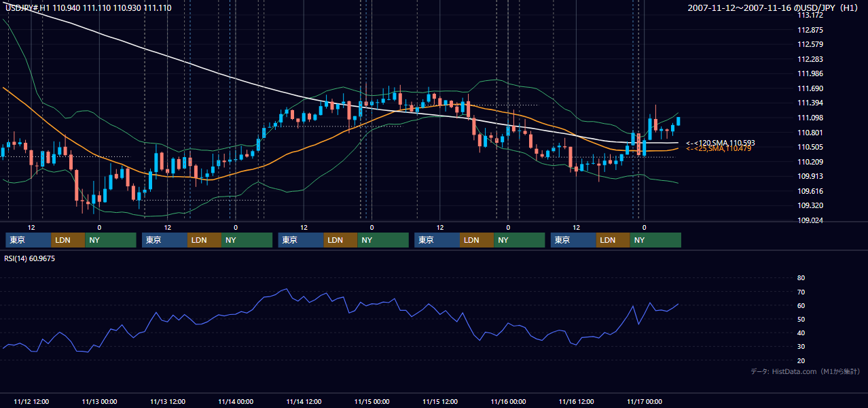Click the RSI scale value 70
The width and height of the screenshot is (868, 408).
pos(801,292)
